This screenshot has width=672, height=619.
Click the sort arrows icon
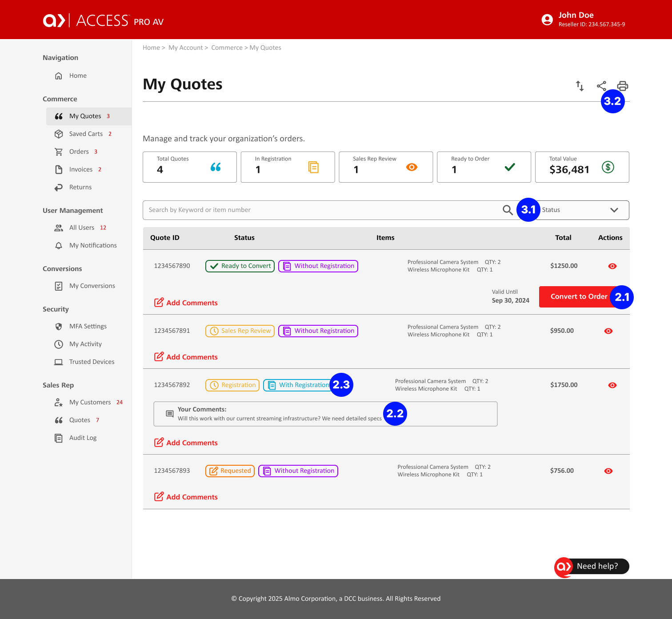coord(580,86)
